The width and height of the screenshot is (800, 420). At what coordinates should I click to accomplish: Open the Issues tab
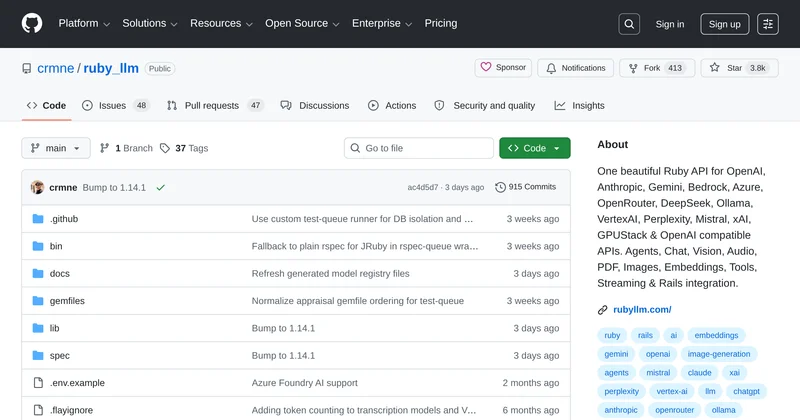point(115,105)
